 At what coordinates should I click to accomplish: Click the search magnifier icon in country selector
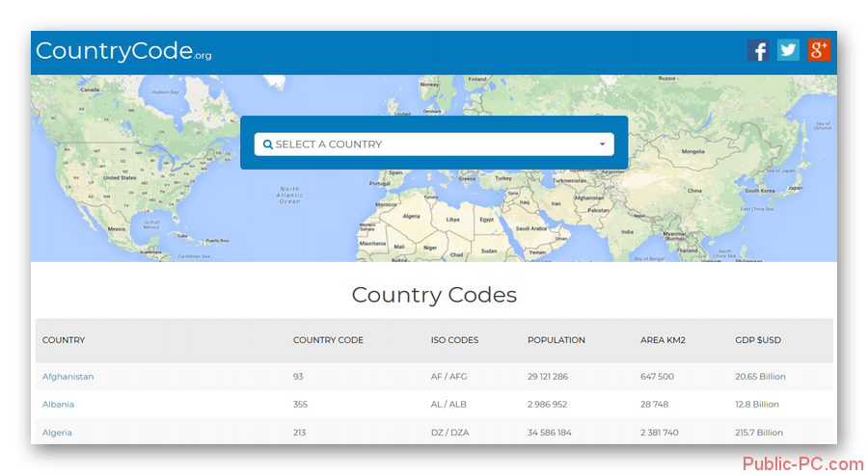268,145
